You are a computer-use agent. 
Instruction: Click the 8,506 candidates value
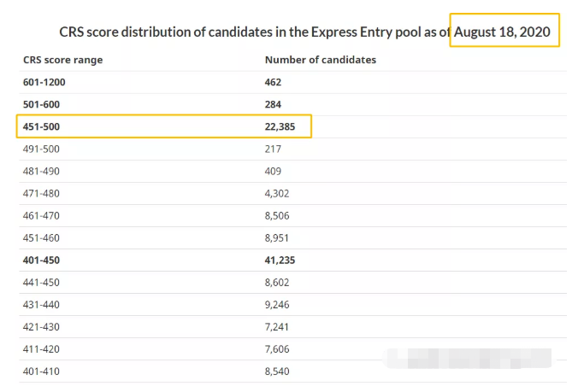[278, 215]
